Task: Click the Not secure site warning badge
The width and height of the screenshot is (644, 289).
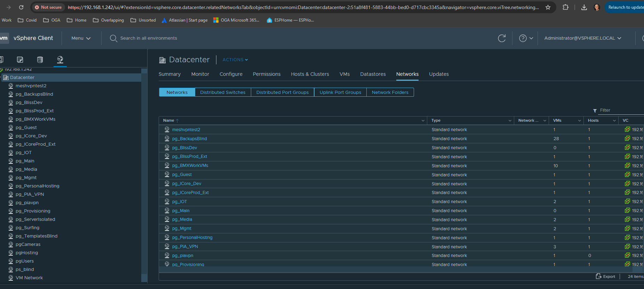Action: (48, 7)
